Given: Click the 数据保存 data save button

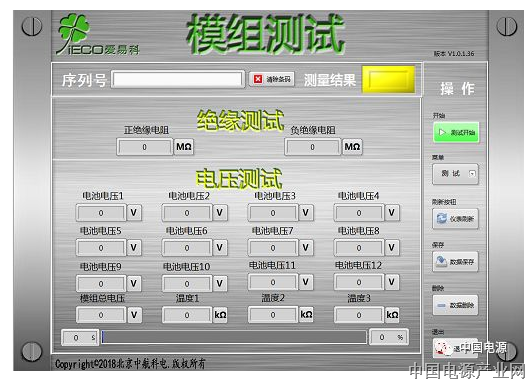Looking at the screenshot, I should point(455,261).
